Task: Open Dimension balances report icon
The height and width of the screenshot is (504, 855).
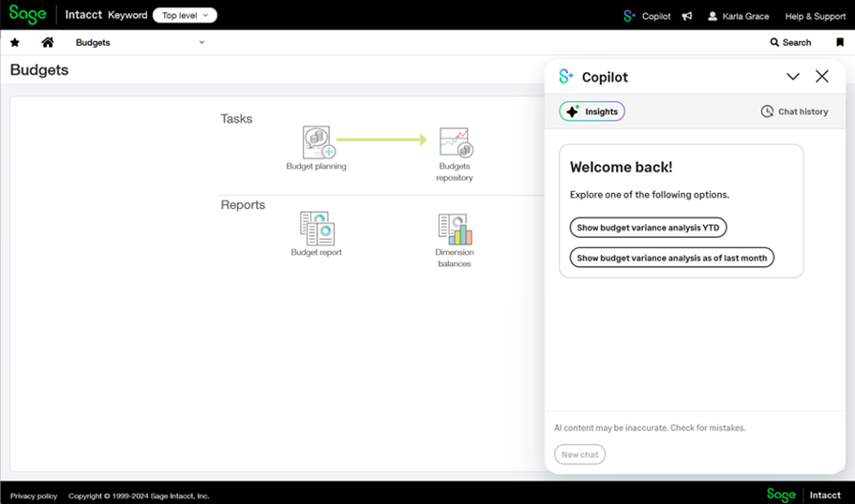Action: click(x=455, y=230)
